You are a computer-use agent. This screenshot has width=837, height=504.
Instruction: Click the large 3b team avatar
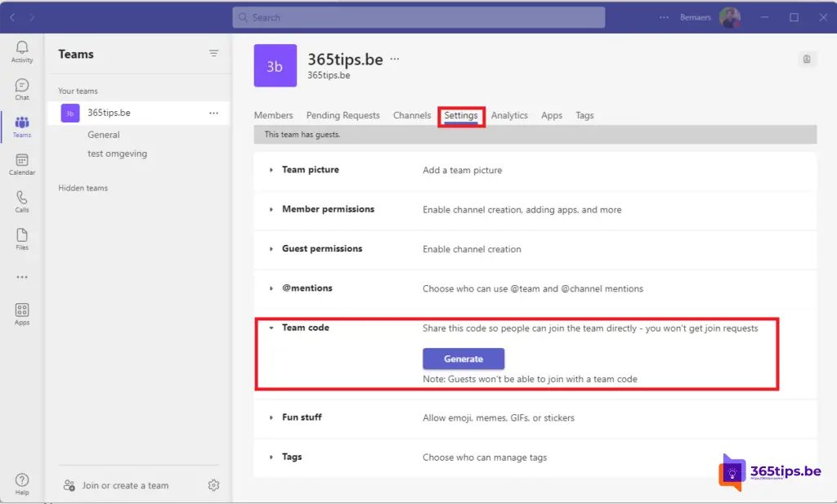275,65
